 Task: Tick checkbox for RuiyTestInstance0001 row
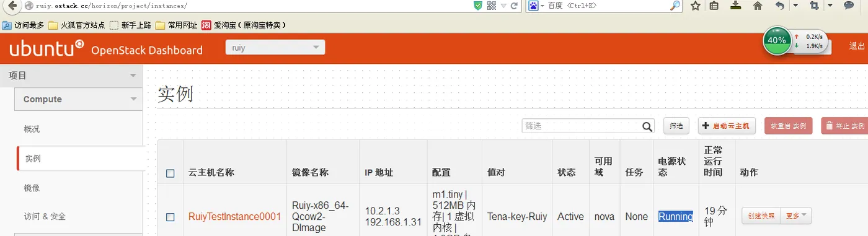click(x=170, y=217)
